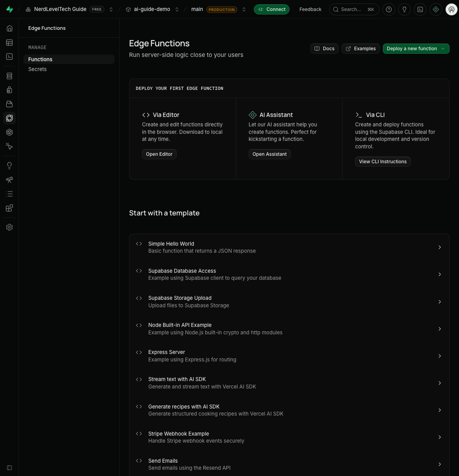This screenshot has width=459, height=476.
Task: Click code icon beside Send Emails
Action: coord(139,461)
